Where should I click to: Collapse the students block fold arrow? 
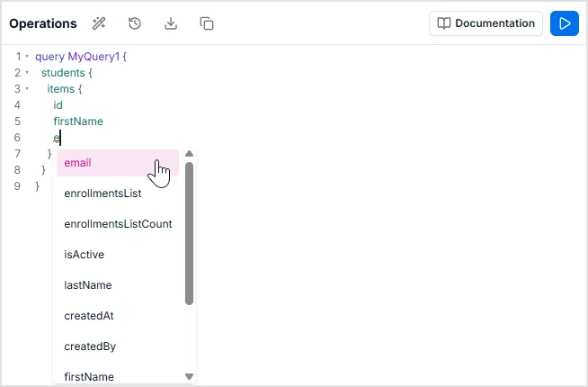coord(27,73)
